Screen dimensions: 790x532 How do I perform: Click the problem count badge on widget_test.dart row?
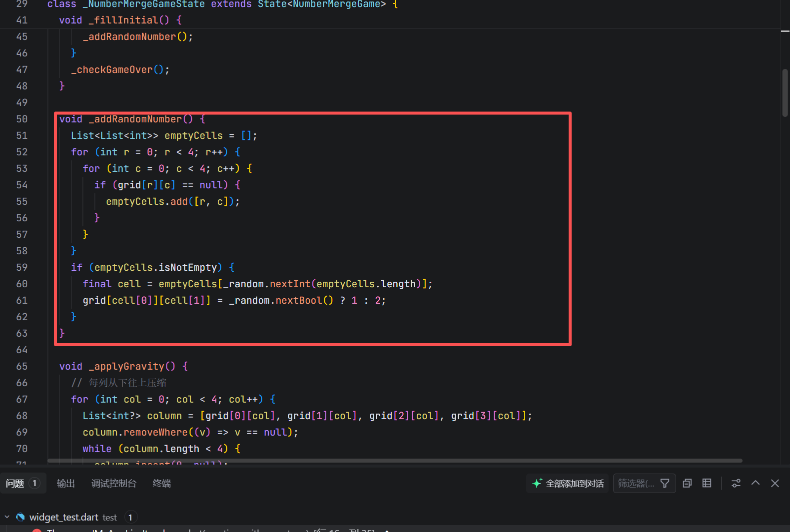click(x=130, y=517)
